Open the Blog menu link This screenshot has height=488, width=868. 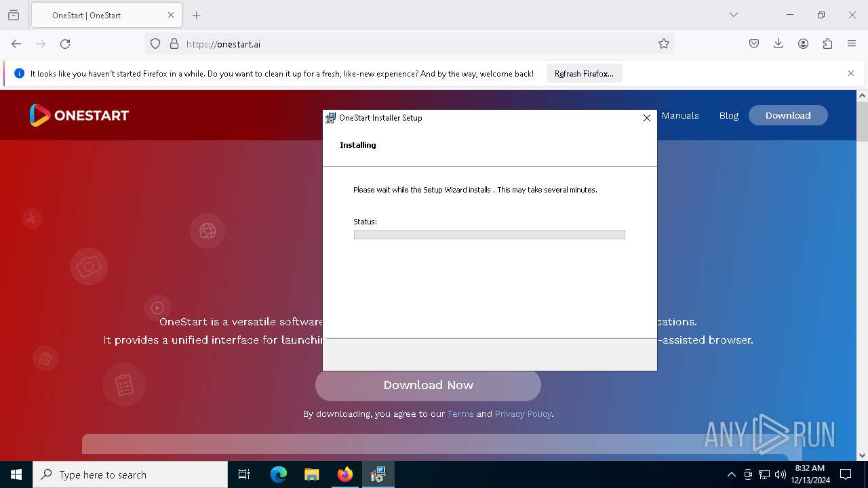point(729,115)
